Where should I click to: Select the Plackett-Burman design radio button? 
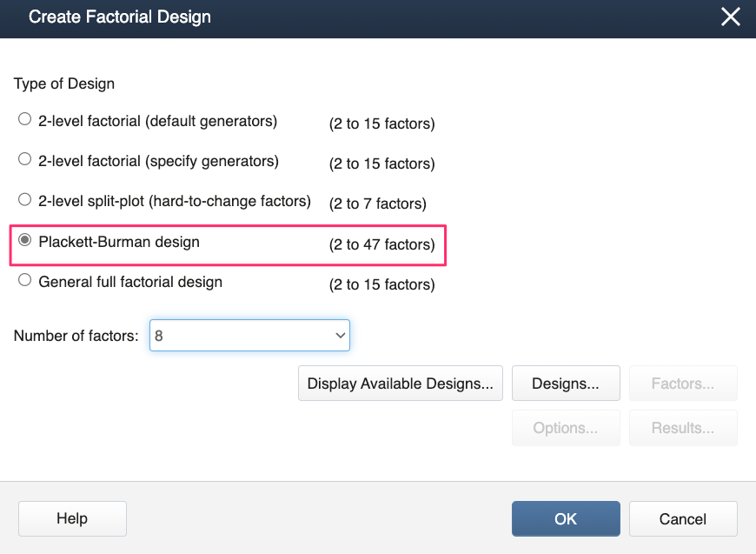25,242
